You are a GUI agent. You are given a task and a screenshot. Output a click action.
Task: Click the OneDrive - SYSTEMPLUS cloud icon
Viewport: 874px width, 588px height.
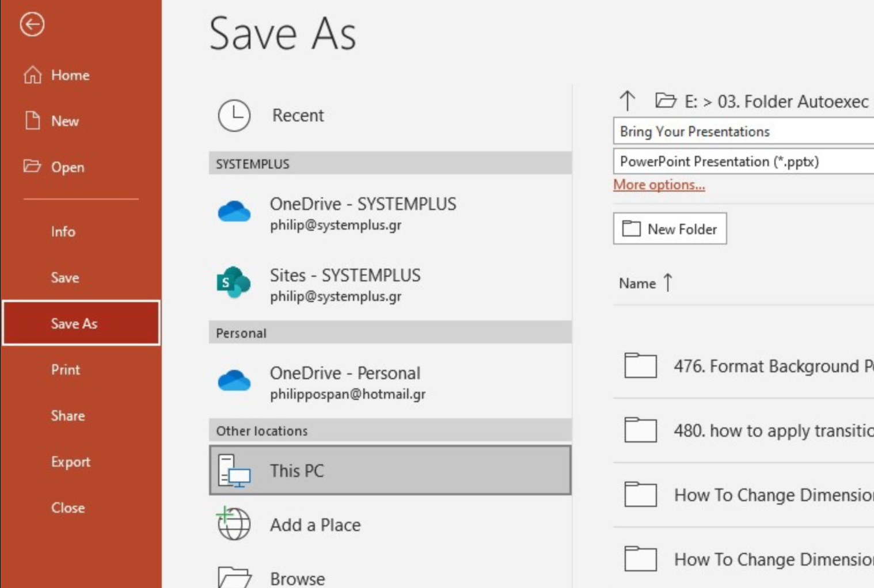(x=234, y=211)
